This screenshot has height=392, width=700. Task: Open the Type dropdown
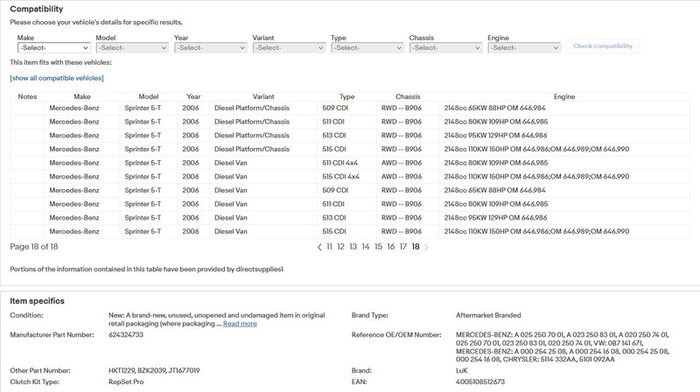367,48
